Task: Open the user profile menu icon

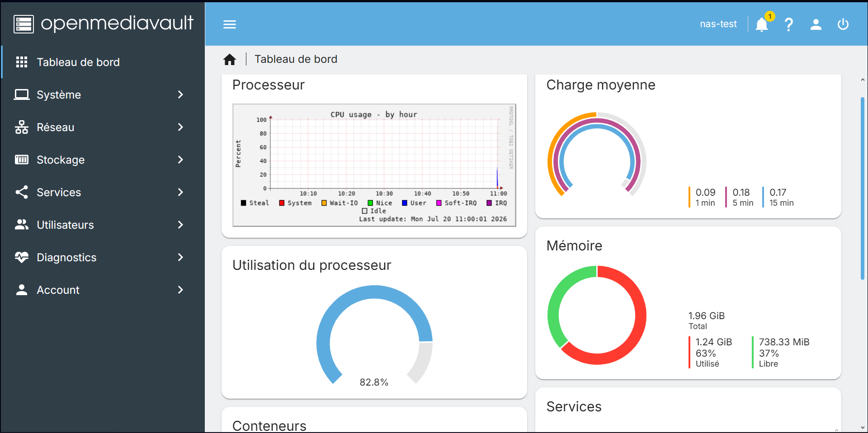Action: tap(816, 24)
